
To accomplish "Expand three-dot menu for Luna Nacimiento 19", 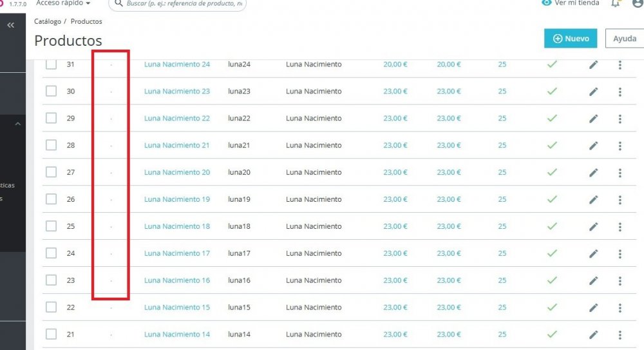I will click(620, 200).
